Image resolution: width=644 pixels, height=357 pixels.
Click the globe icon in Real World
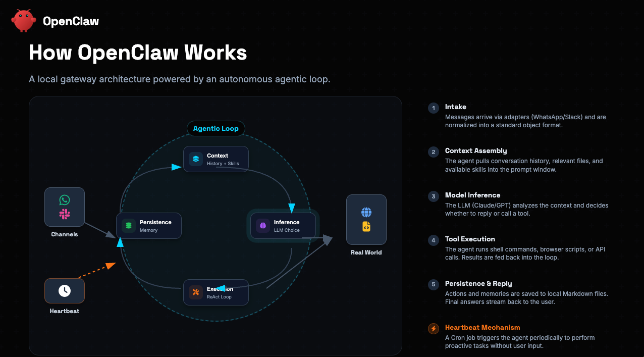pyautogui.click(x=366, y=212)
